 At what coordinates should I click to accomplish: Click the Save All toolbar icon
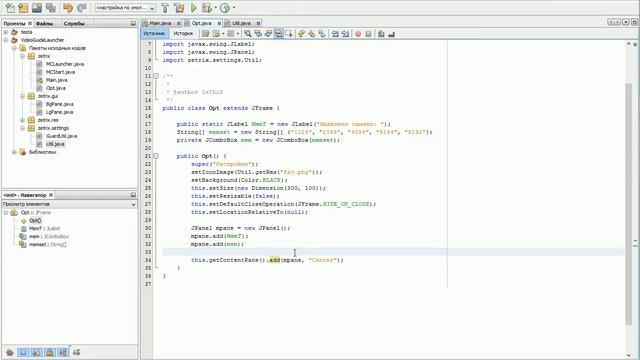51,7
